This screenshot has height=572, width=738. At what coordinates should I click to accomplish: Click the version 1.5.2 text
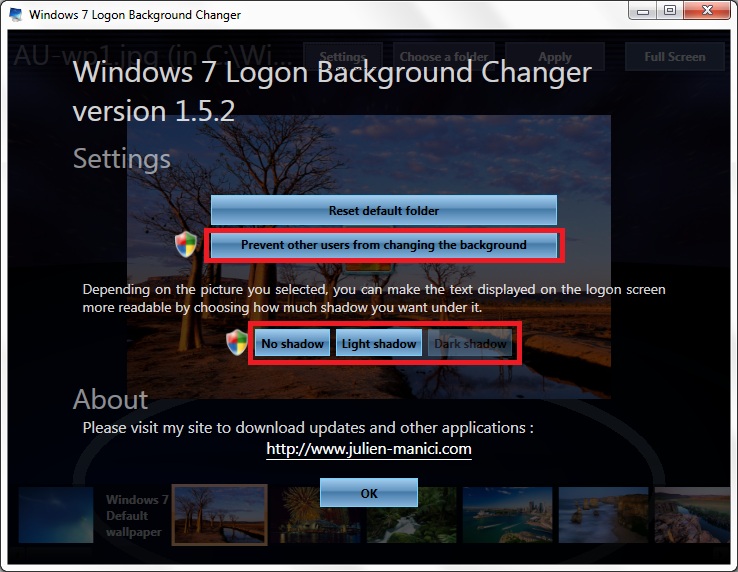click(153, 112)
